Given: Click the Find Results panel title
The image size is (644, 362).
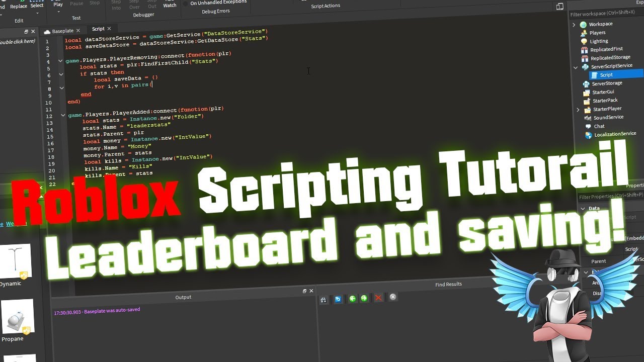Looking at the screenshot, I should pyautogui.click(x=448, y=285).
